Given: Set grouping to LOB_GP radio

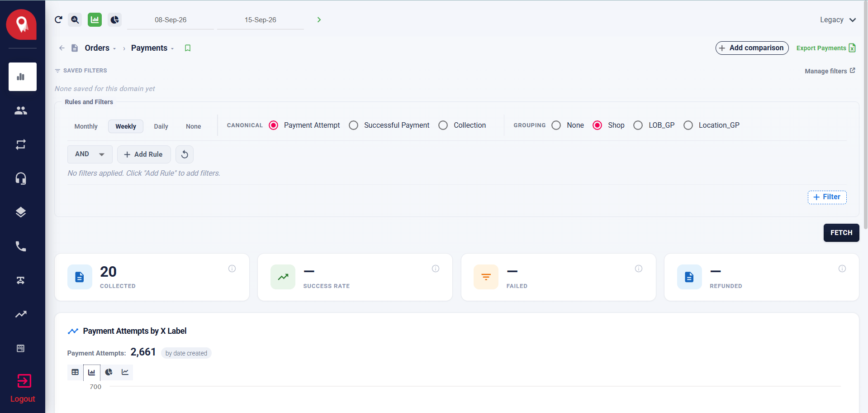Looking at the screenshot, I should [638, 125].
